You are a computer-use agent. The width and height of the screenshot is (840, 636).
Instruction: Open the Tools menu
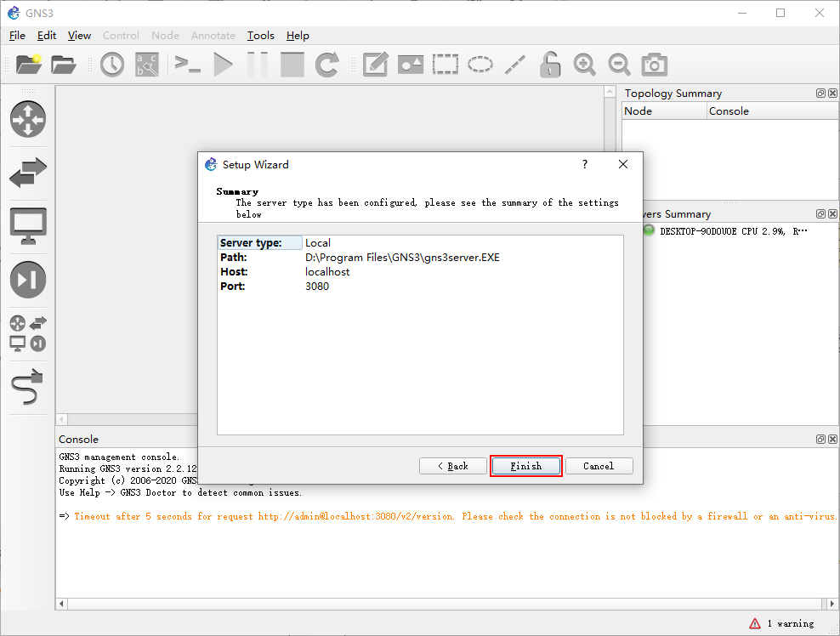coord(261,36)
